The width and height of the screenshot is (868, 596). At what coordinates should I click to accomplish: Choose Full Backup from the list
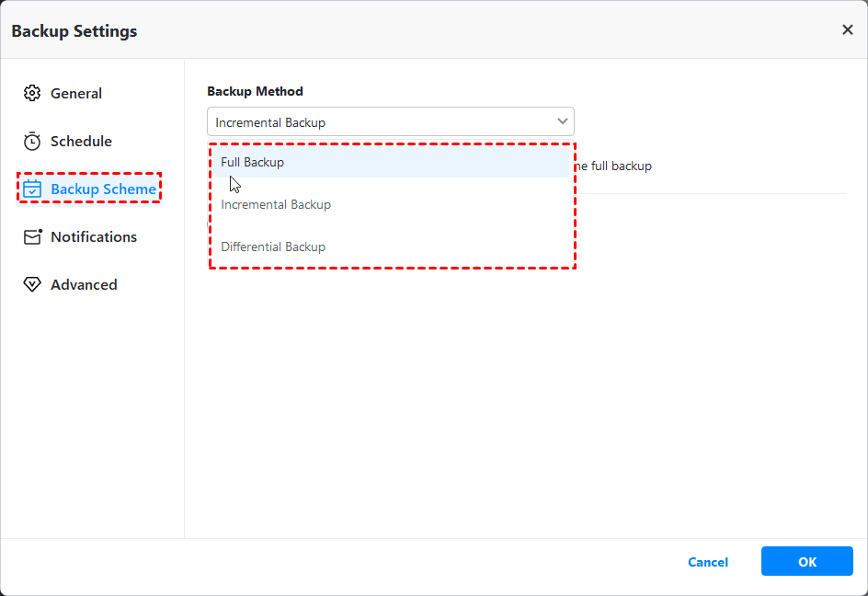coord(253,162)
